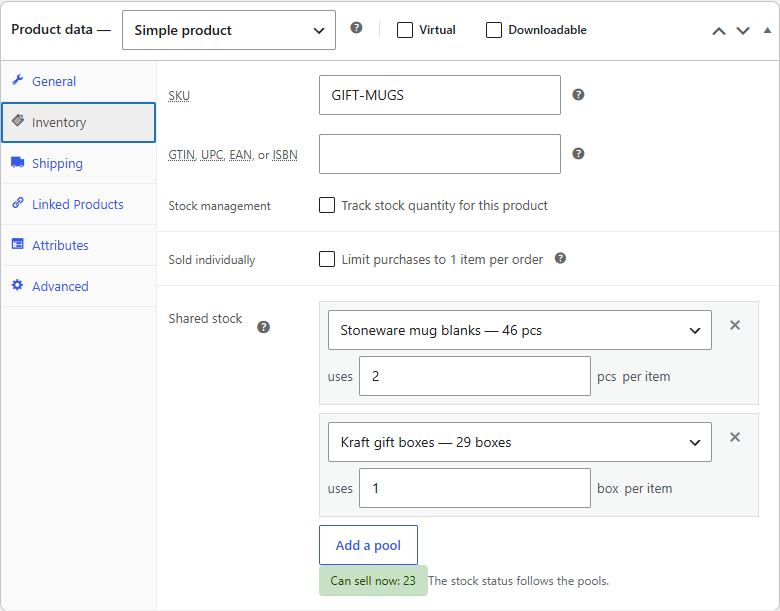Image resolution: width=780 pixels, height=611 pixels.
Task: Click the Inventory tab tag icon
Action: coord(18,120)
